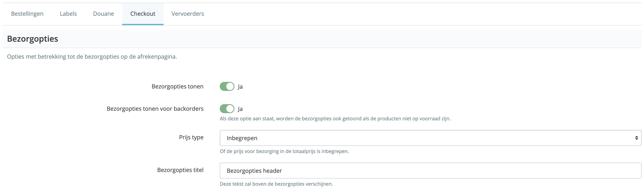The height and width of the screenshot is (192, 644).
Task: Click the backorders description text
Action: tap(335, 118)
